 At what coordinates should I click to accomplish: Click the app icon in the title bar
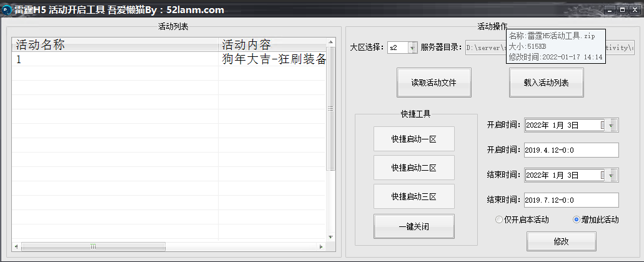coord(7,10)
